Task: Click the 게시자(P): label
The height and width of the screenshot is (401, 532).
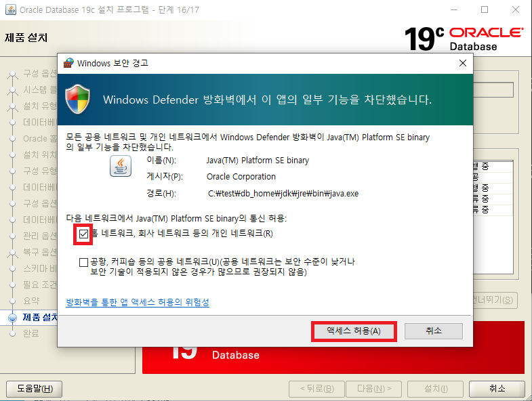Action: click(165, 177)
